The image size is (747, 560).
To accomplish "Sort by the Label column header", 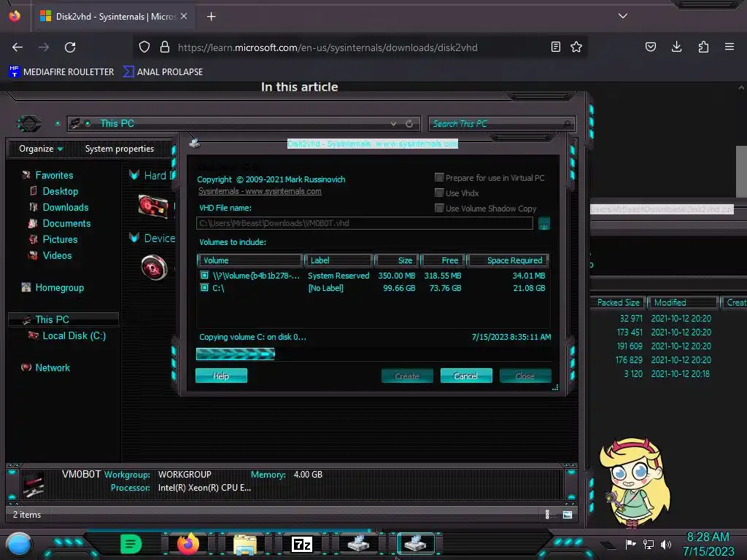I will (x=338, y=260).
